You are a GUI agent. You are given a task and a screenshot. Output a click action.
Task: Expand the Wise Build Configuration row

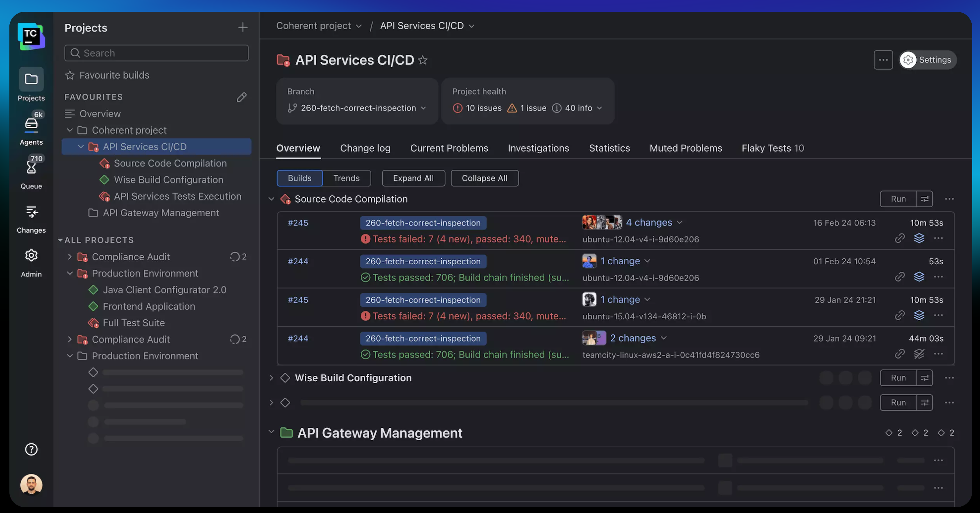point(271,378)
